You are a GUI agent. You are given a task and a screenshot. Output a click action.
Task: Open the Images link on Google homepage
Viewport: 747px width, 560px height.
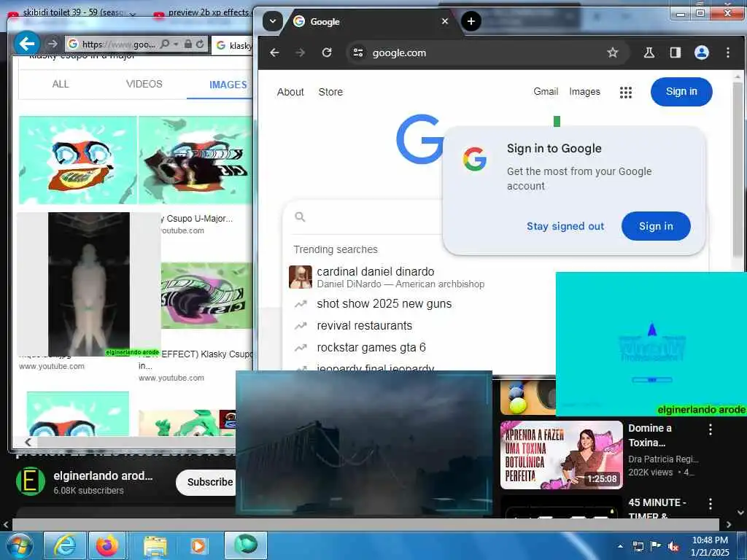pos(584,91)
